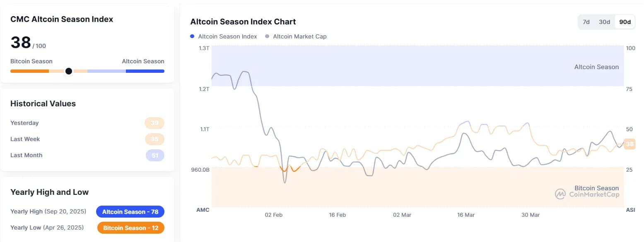Click the current value 38 chart label
The height and width of the screenshot is (242, 644).
[630, 144]
